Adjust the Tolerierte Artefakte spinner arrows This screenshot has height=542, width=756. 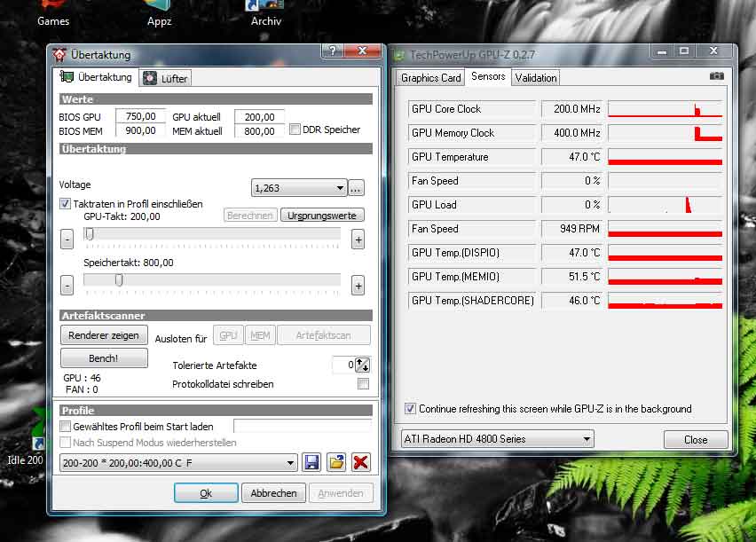pos(363,365)
